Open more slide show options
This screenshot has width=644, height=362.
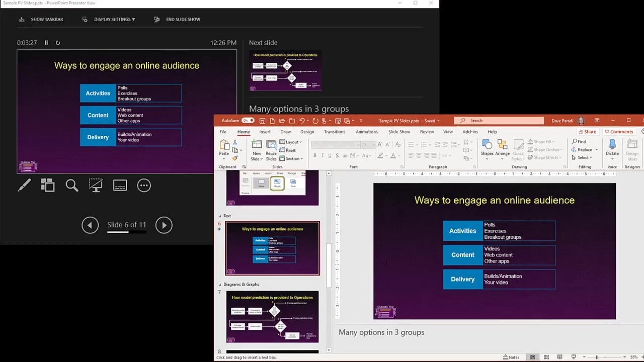click(144, 186)
